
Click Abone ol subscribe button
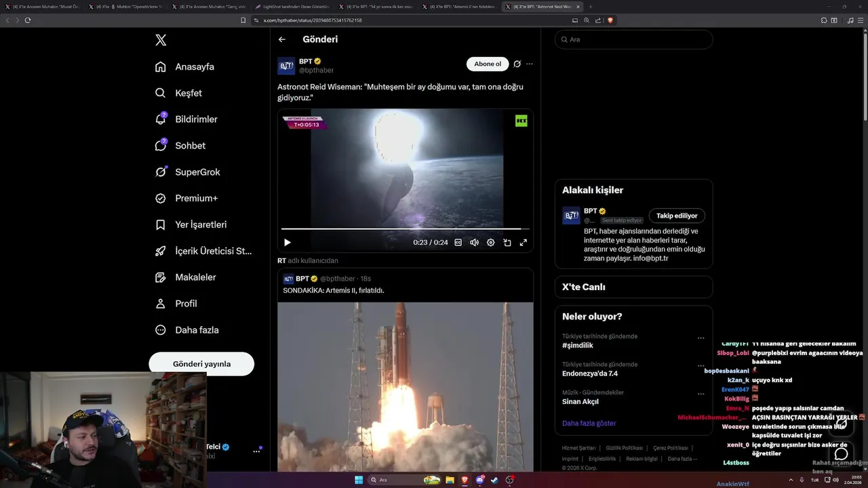click(488, 64)
